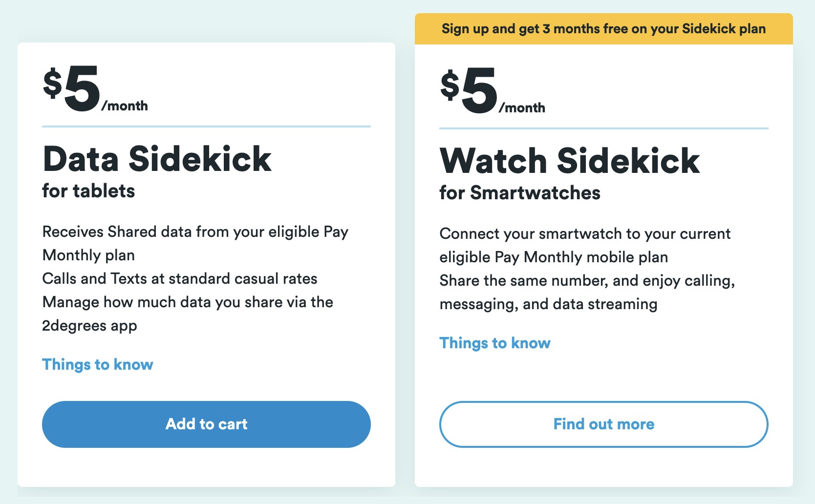Click the divider line under Watch Sidekick price

603,128
